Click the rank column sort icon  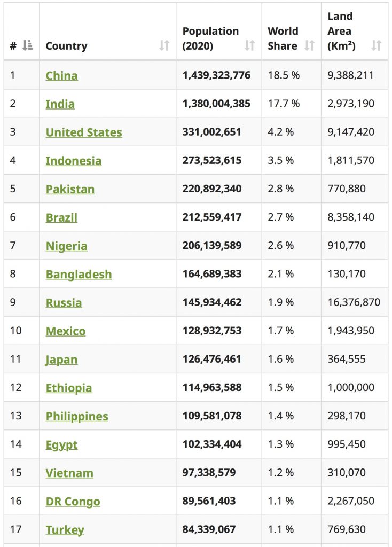(x=28, y=46)
